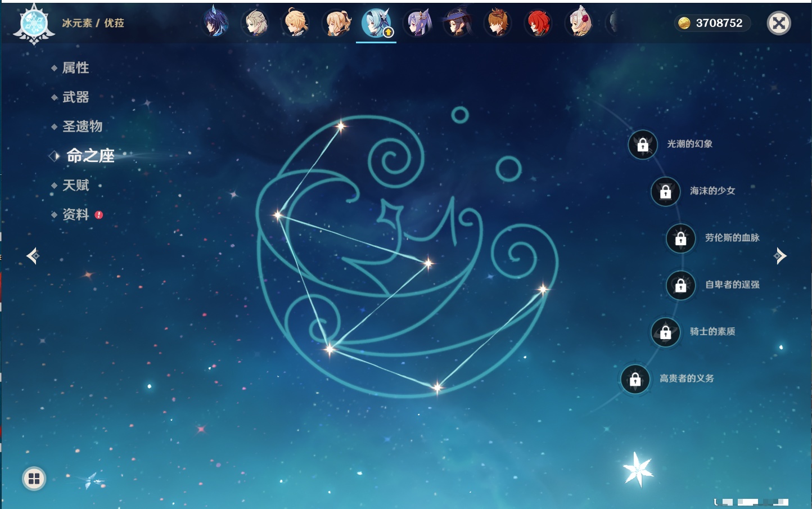Click the Cryo element emblem icon
Image resolution: width=812 pixels, height=509 pixels.
34,24
